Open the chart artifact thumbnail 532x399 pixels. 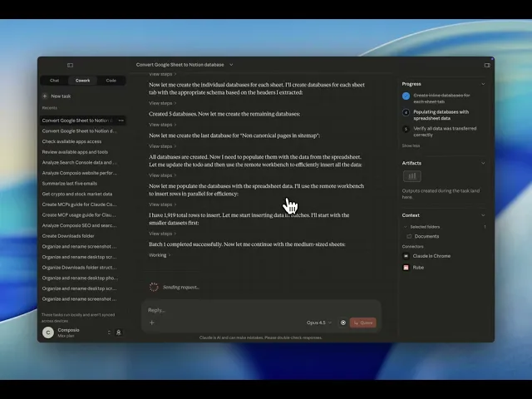click(x=412, y=176)
